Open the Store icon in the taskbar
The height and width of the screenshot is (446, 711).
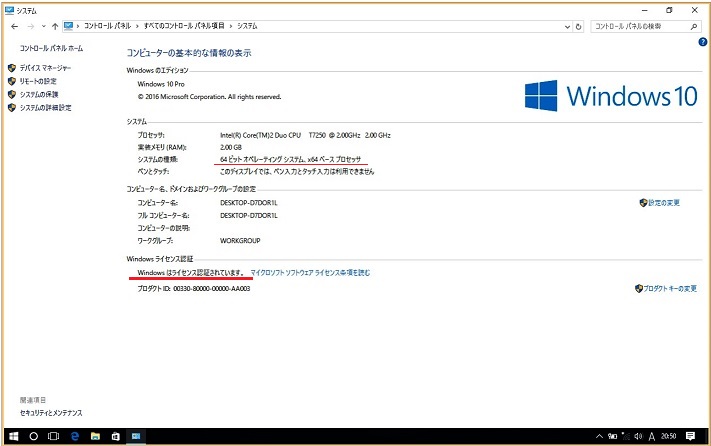[x=115, y=436]
